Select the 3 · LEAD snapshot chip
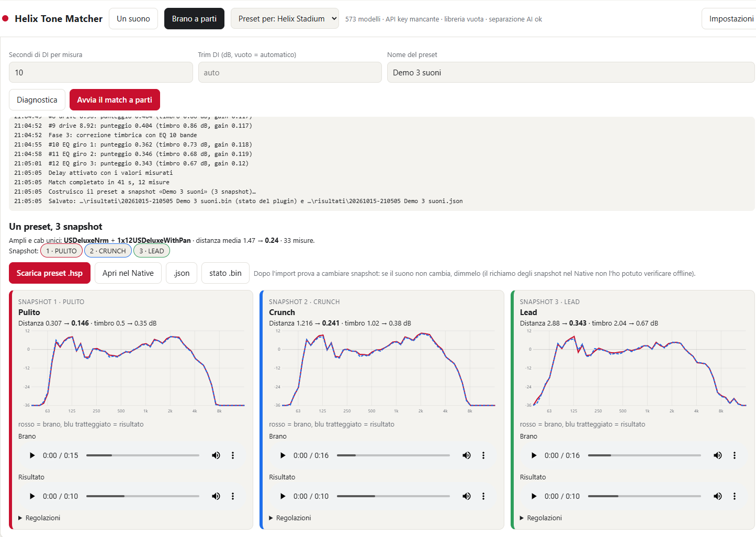This screenshot has height=537, width=756. pos(152,251)
